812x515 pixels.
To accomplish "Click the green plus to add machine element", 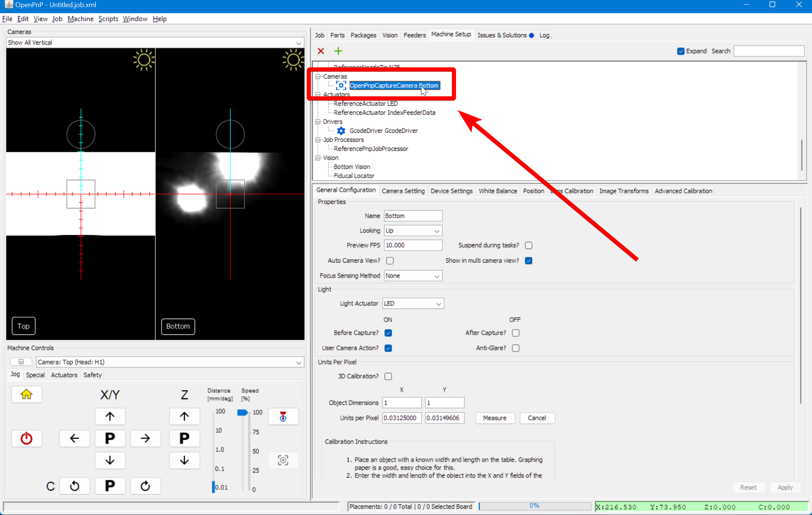I will 338,51.
